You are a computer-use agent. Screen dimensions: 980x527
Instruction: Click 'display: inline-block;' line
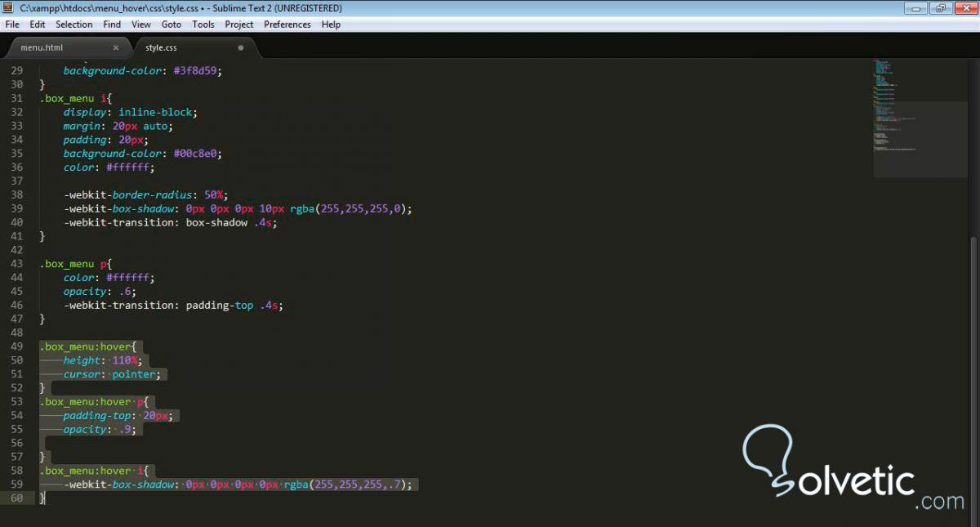(131, 112)
